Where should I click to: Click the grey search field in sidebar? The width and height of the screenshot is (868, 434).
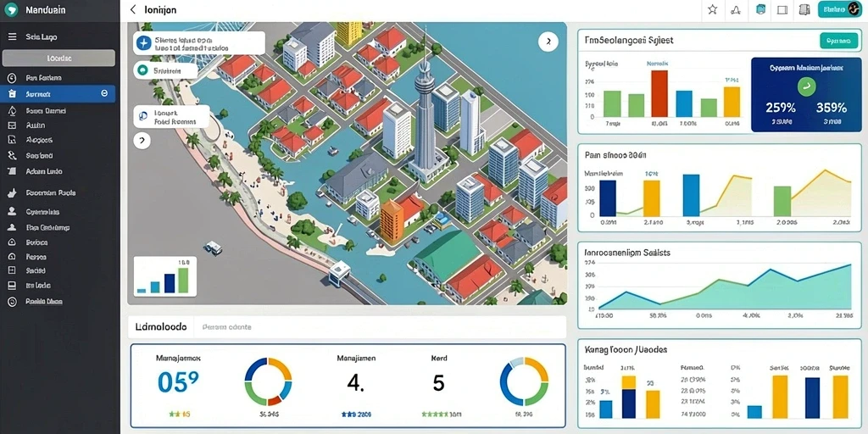(x=58, y=58)
